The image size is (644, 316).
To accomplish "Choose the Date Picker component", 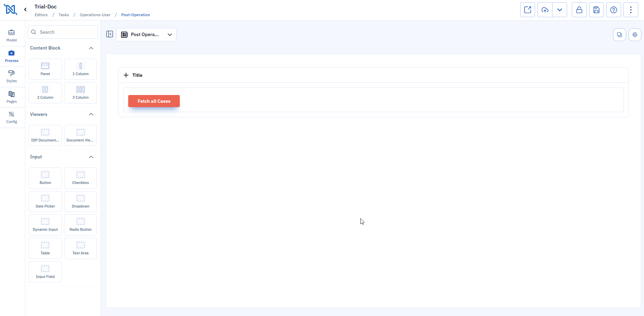I will pyautogui.click(x=45, y=201).
